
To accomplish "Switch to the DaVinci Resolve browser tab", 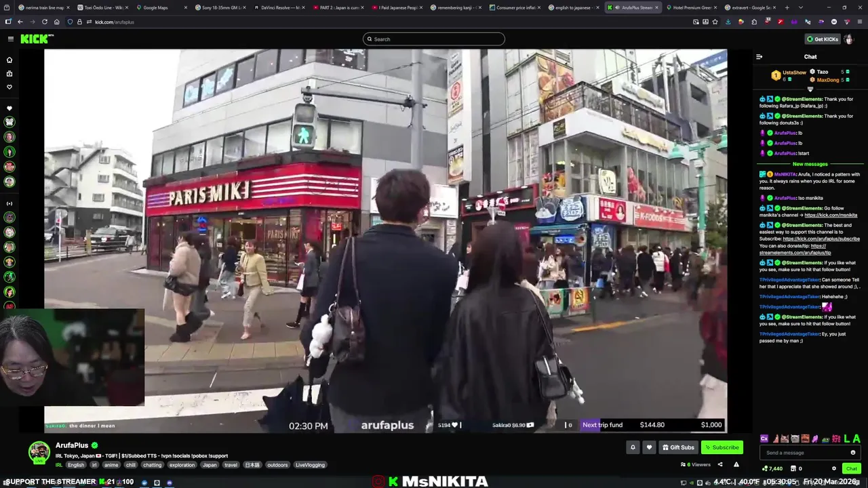I will [x=279, y=7].
